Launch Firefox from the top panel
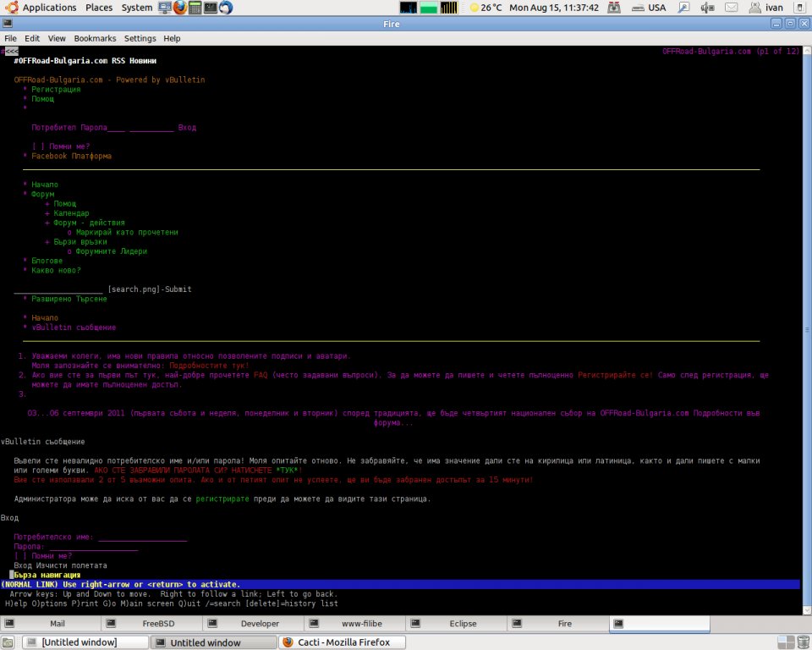The height and width of the screenshot is (650, 812). pyautogui.click(x=180, y=8)
